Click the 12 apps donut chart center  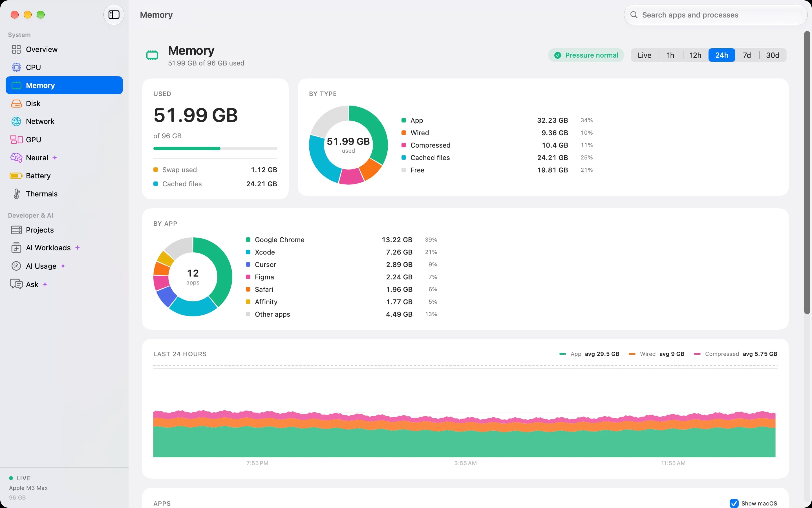pyautogui.click(x=193, y=277)
